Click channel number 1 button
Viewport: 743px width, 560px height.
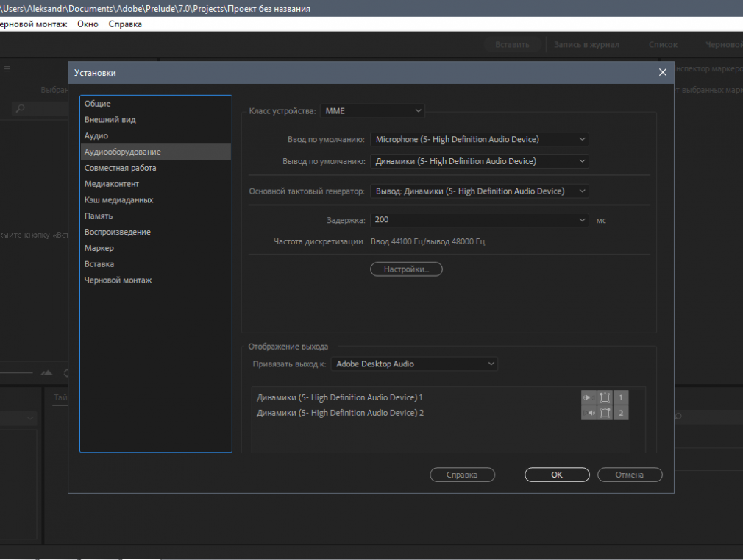click(x=621, y=397)
